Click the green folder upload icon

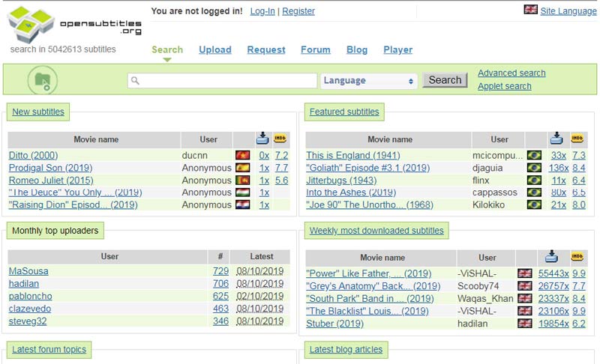click(43, 80)
